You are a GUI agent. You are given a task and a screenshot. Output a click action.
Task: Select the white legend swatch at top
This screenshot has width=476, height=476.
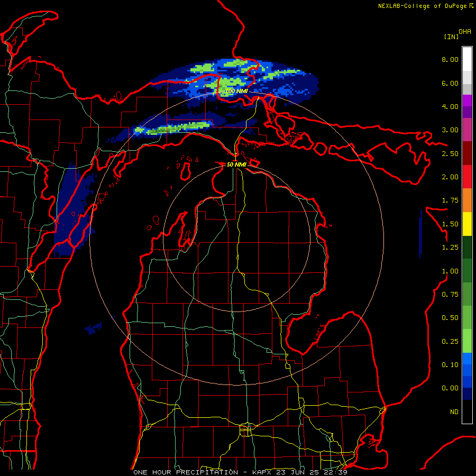[467, 59]
